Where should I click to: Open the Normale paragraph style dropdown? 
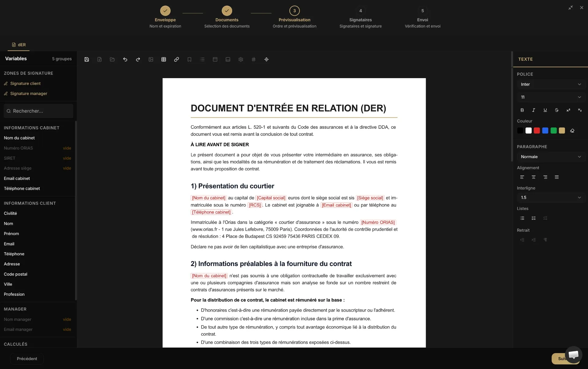click(551, 157)
